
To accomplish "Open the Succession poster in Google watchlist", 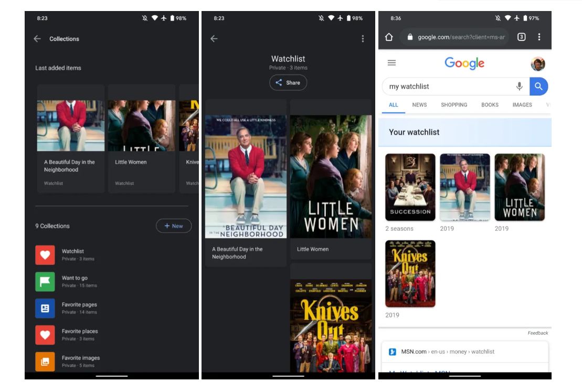I will [410, 187].
